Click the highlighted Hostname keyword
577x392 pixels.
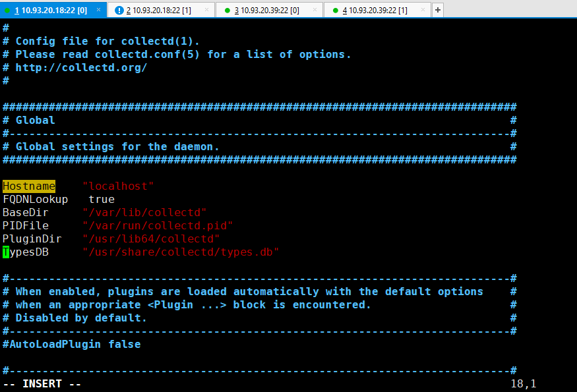tap(29, 186)
